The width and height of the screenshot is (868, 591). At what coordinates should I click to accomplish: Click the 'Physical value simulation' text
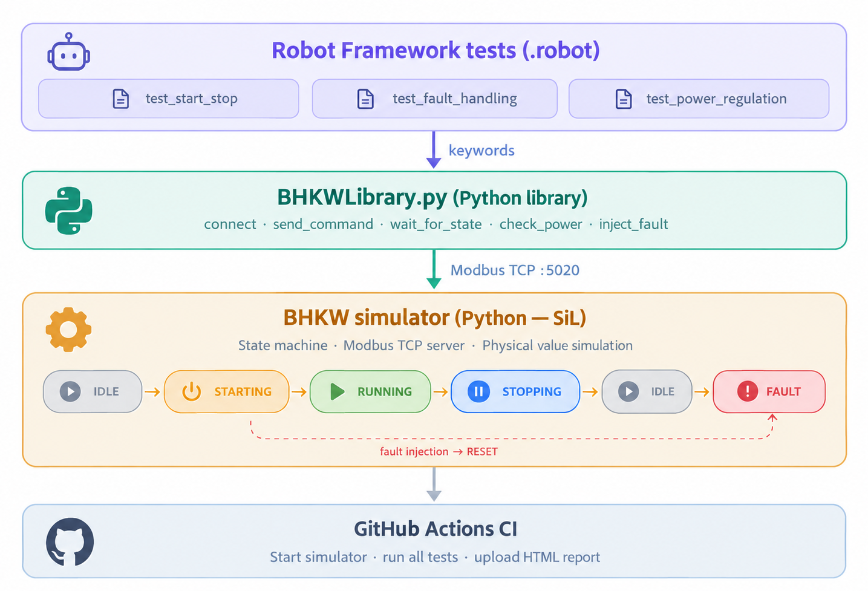[x=558, y=345]
